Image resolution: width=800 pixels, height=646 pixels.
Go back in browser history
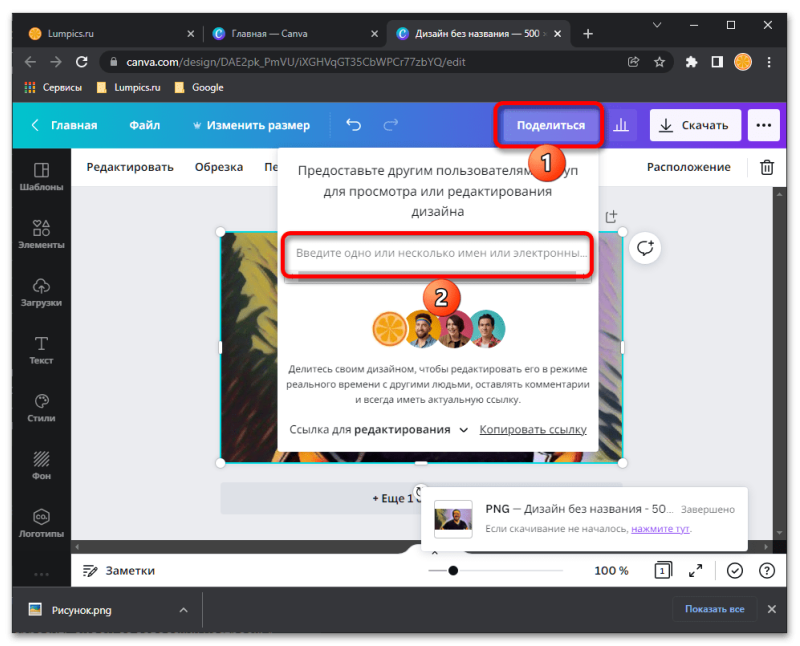tap(30, 62)
